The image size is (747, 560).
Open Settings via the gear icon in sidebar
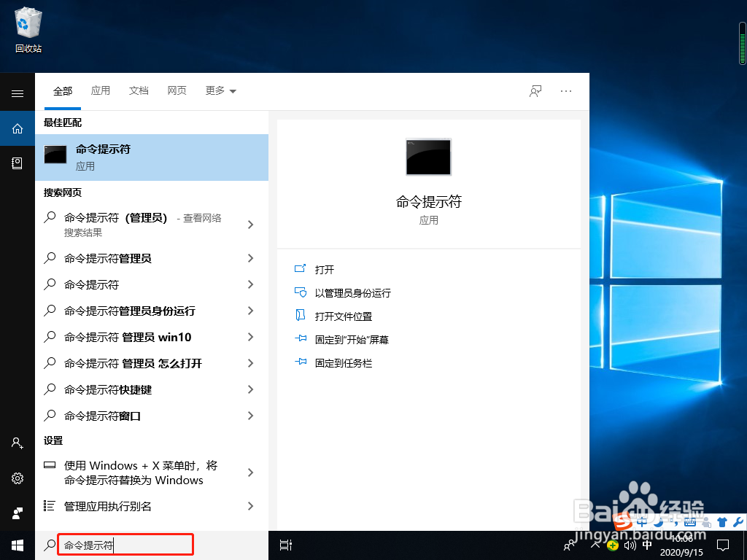(18, 478)
